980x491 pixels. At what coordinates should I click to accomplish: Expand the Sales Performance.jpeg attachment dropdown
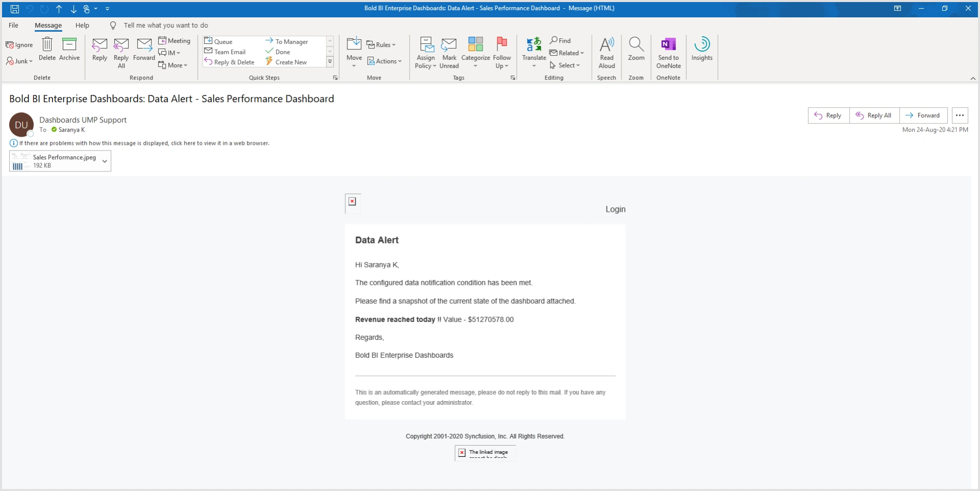[x=104, y=161]
